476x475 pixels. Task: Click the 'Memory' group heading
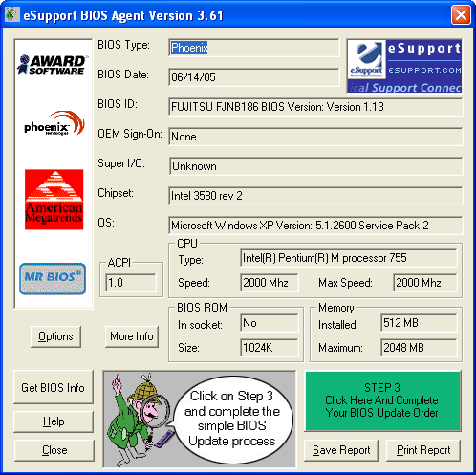pos(336,308)
